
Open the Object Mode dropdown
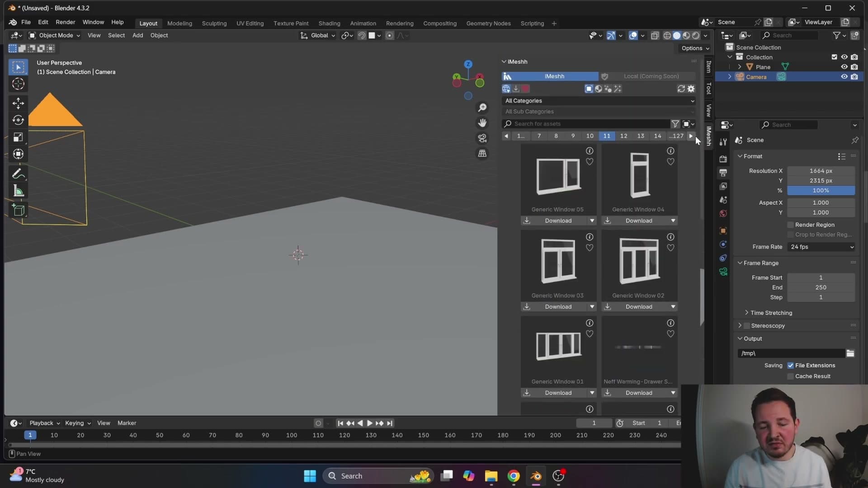pos(54,36)
